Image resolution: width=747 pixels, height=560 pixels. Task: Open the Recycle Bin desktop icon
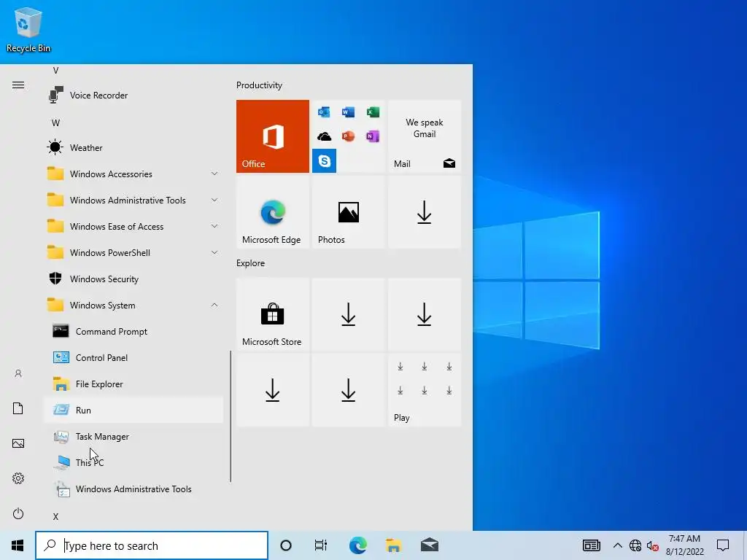click(x=28, y=30)
